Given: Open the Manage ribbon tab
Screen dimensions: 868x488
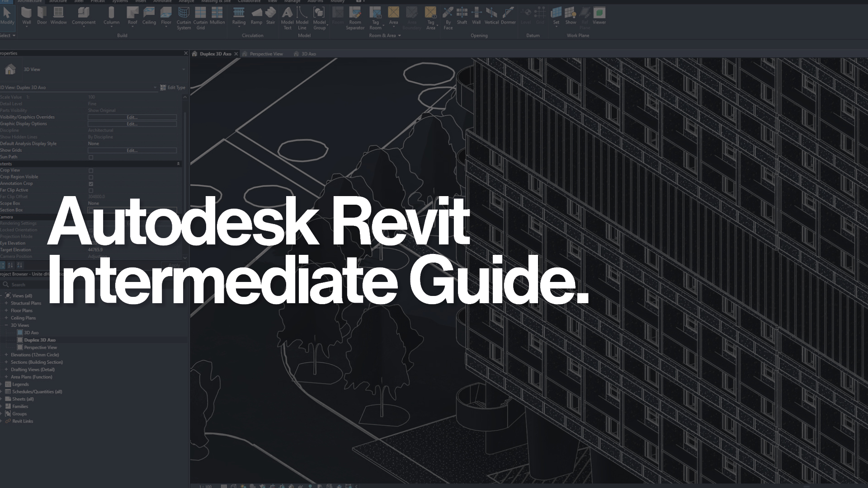Looking at the screenshot, I should click(292, 2).
